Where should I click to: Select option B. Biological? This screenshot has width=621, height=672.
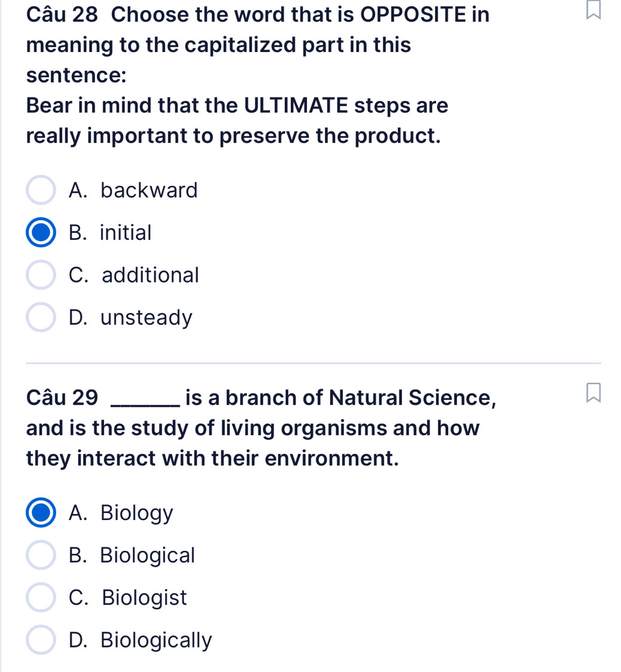pyautogui.click(x=41, y=556)
